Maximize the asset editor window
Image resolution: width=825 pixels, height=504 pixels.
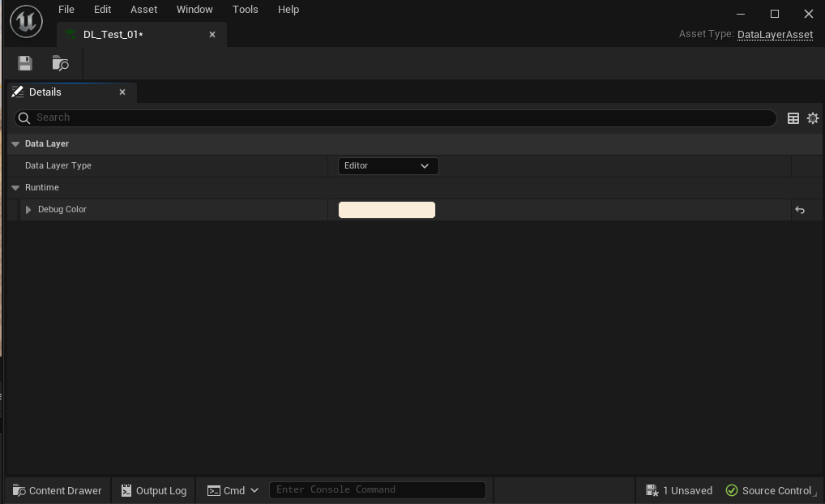coord(775,14)
